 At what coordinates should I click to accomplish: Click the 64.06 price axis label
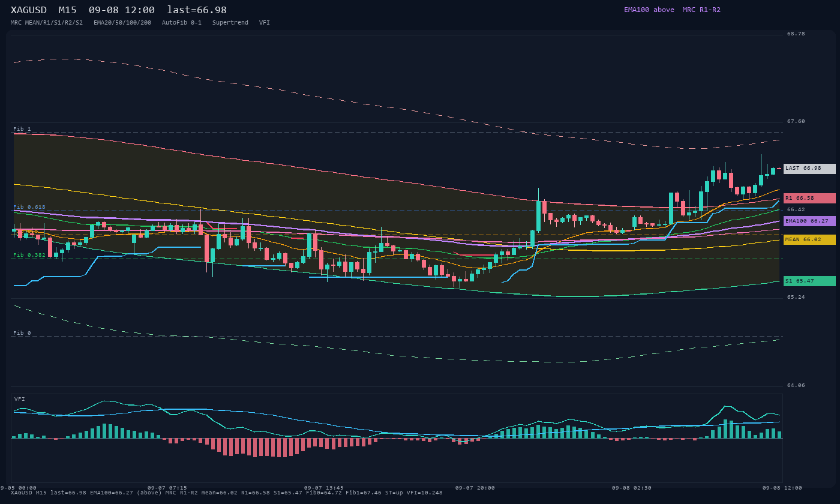coord(796,385)
